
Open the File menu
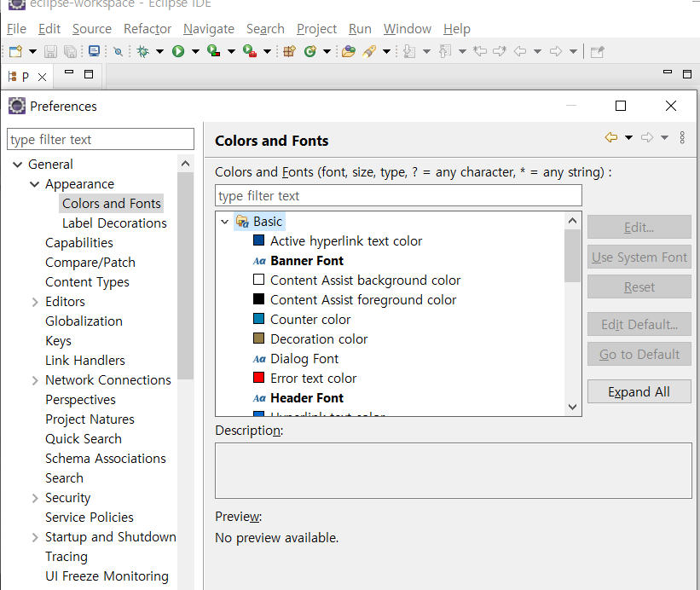[16, 29]
